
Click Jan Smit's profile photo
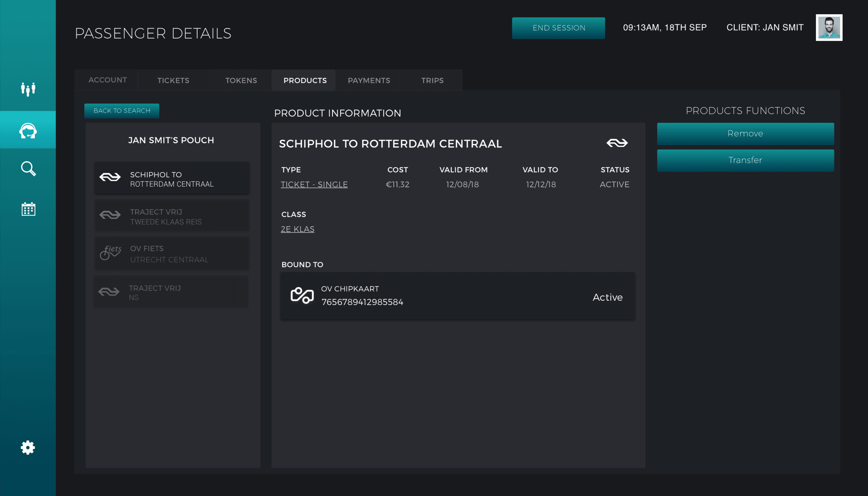click(x=829, y=27)
